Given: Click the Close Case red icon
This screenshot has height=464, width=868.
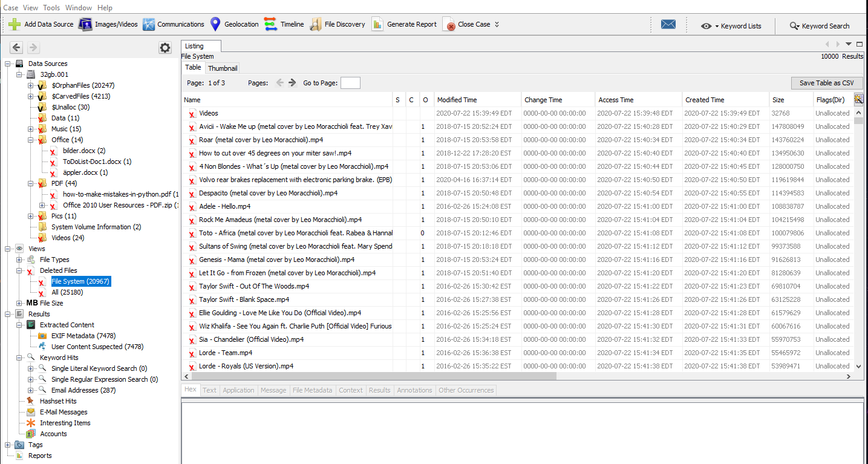Looking at the screenshot, I should [x=449, y=25].
